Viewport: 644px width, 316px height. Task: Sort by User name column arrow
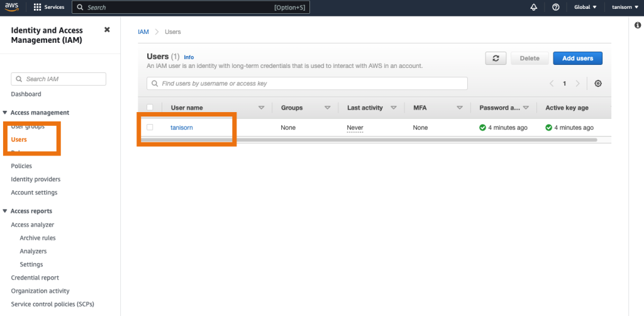coord(261,108)
